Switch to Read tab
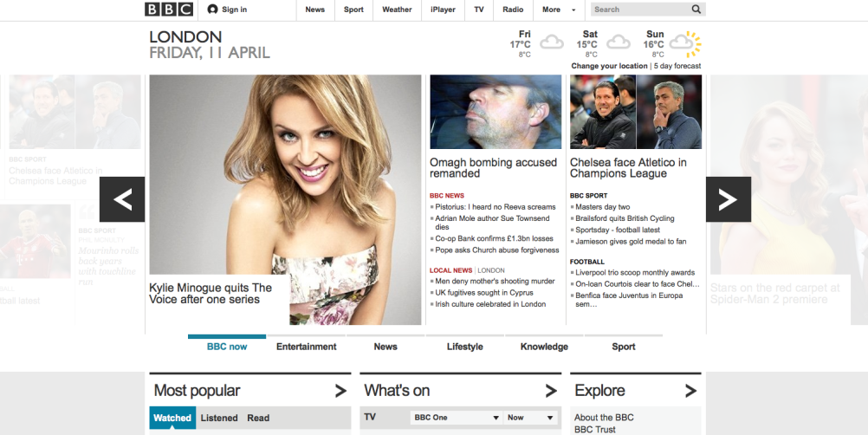The image size is (868, 435). click(x=258, y=418)
